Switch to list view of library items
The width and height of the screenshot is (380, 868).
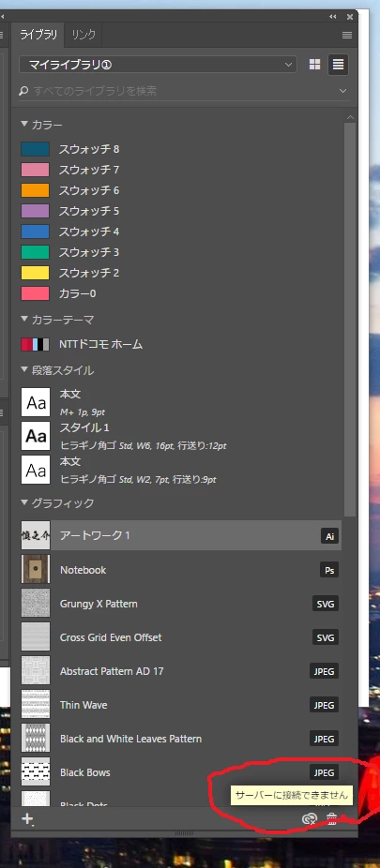tap(338, 65)
